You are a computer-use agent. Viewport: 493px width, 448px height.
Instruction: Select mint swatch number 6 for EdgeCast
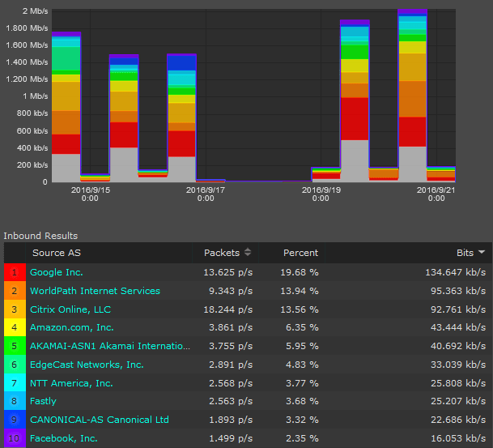pyautogui.click(x=15, y=365)
